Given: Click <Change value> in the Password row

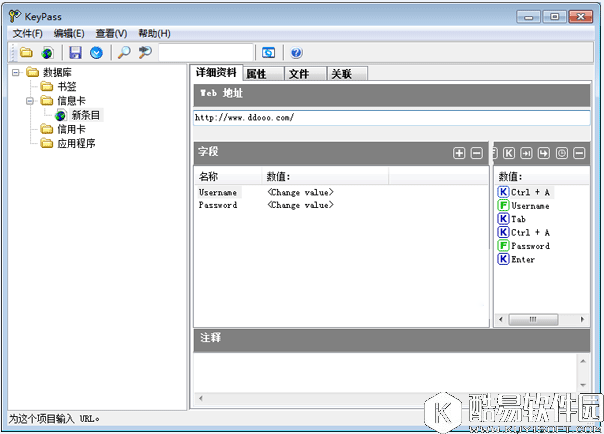Looking at the screenshot, I should (x=300, y=205).
